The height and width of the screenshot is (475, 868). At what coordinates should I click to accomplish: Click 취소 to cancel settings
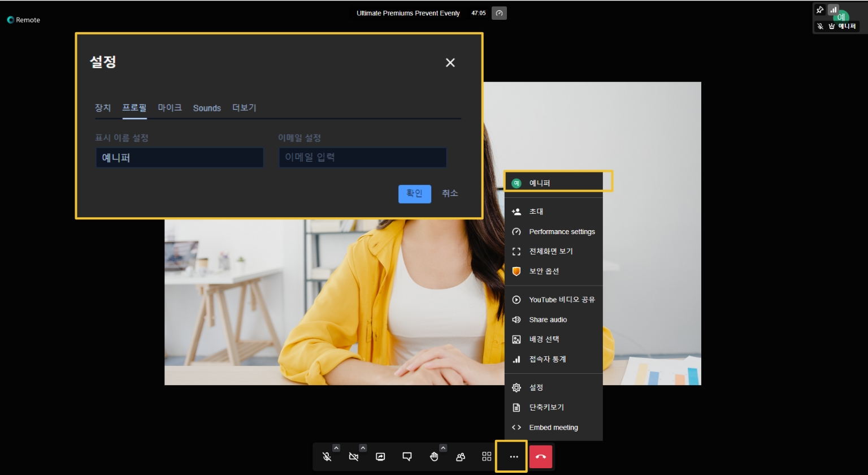[x=450, y=193]
